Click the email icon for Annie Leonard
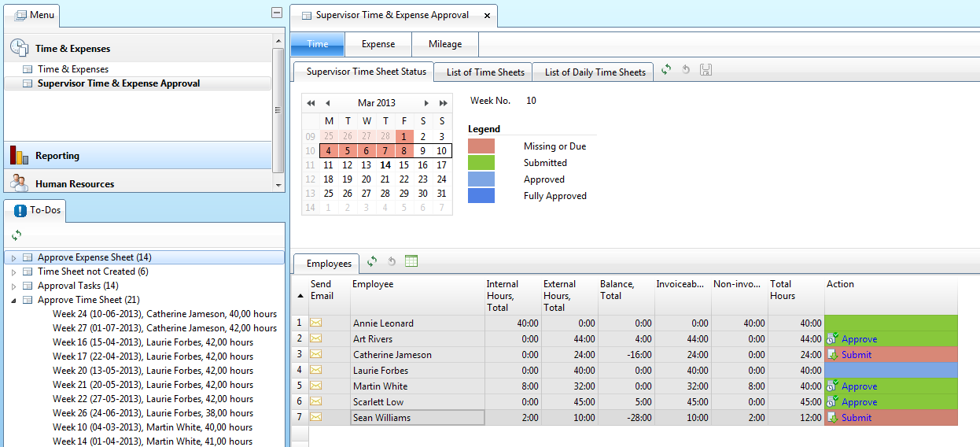980x447 pixels. [x=316, y=323]
